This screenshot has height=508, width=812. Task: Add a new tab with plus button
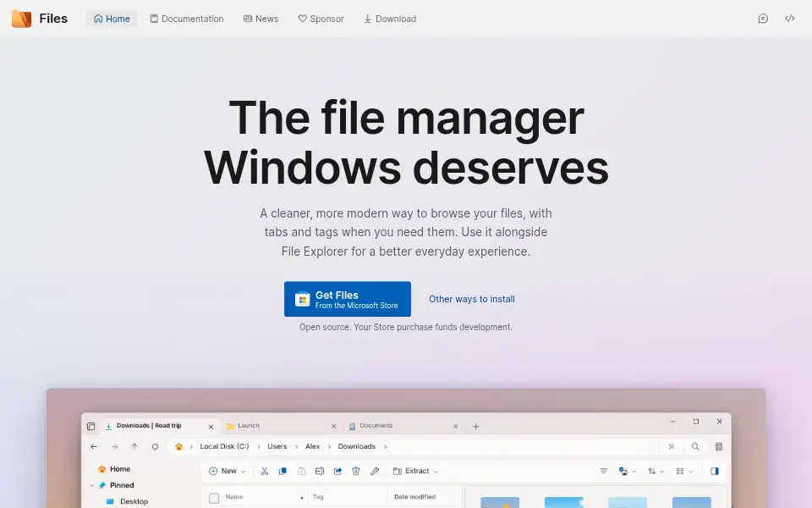coord(476,427)
